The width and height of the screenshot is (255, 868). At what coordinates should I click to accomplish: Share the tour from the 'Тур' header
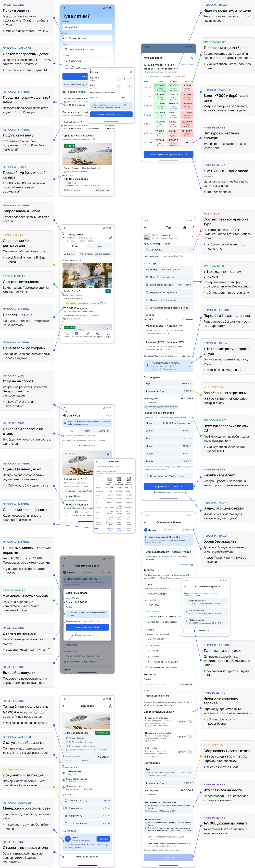coord(184,227)
